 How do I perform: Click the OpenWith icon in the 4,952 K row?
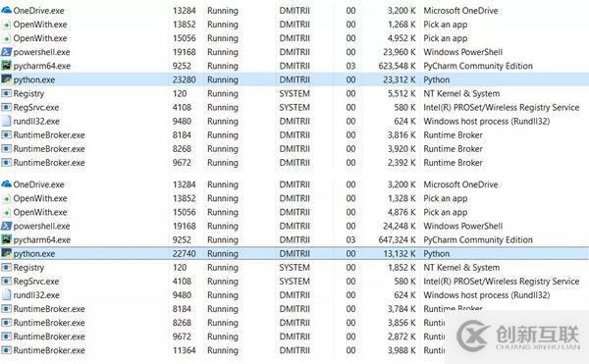(x=7, y=38)
